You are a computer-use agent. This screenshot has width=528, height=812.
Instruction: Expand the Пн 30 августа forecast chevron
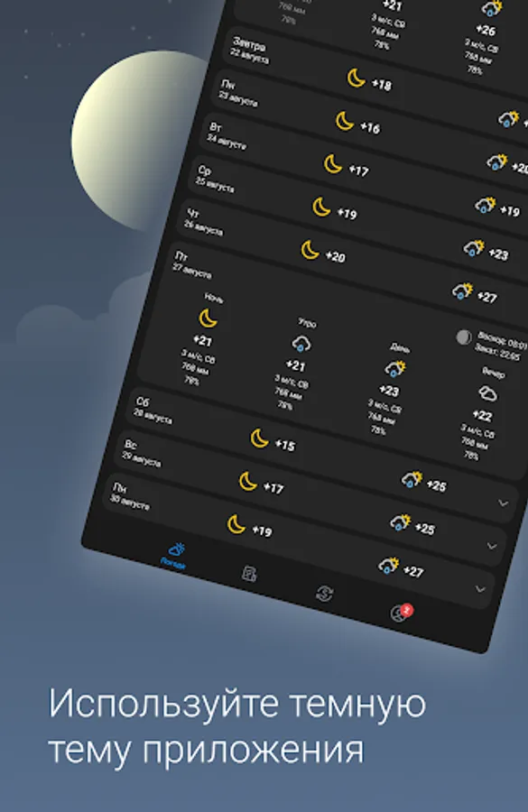tap(480, 589)
